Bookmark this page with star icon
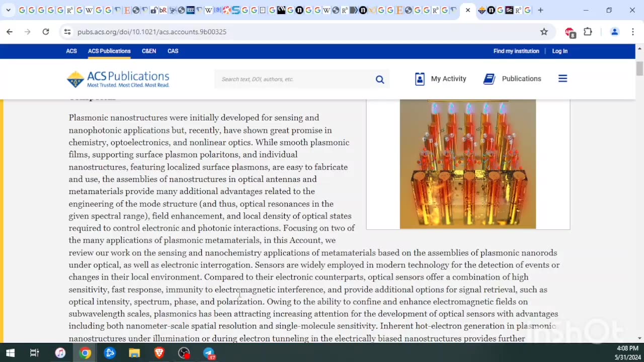 [544, 32]
